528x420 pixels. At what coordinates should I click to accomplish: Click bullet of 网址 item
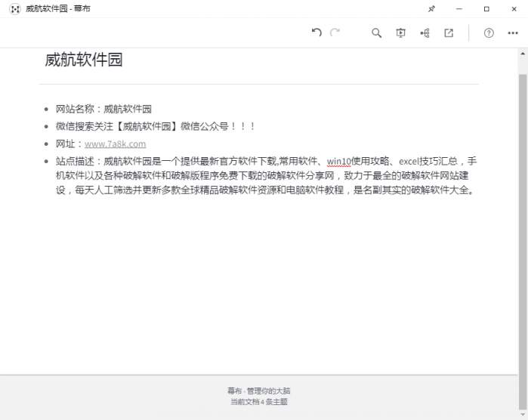click(47, 144)
